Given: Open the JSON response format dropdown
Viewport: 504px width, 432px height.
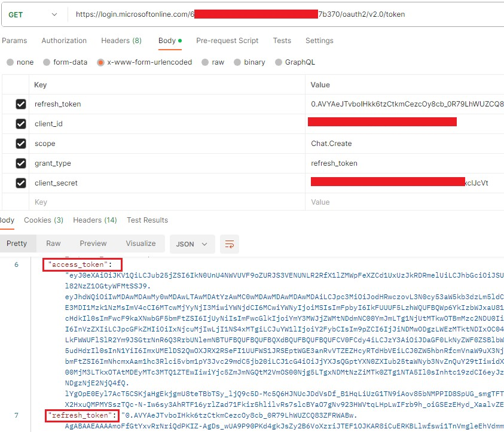Looking at the screenshot, I should 191,244.
